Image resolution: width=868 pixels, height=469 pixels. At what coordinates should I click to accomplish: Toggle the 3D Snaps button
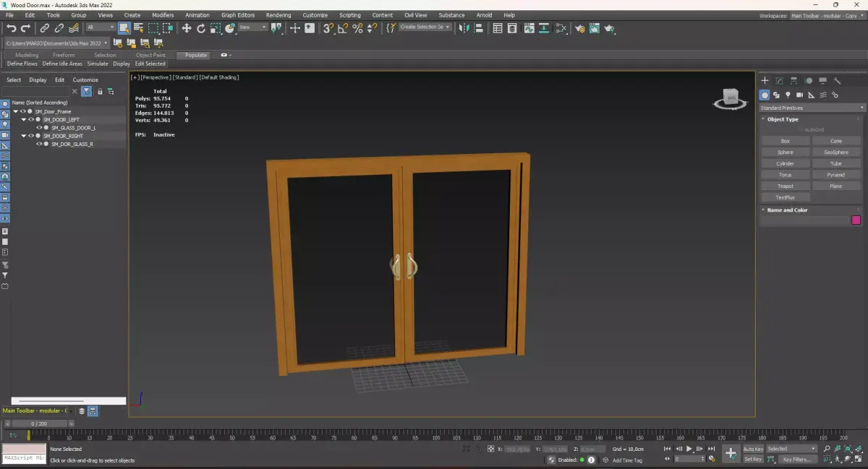tap(328, 28)
